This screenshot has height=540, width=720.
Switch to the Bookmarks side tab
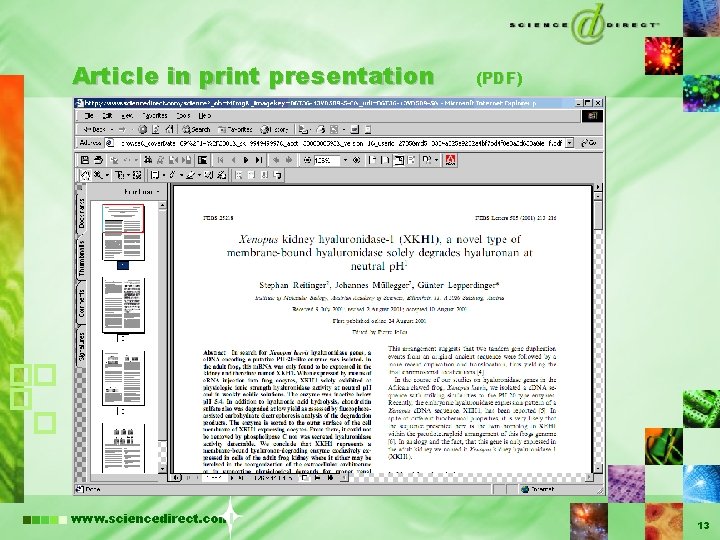pyautogui.click(x=81, y=213)
